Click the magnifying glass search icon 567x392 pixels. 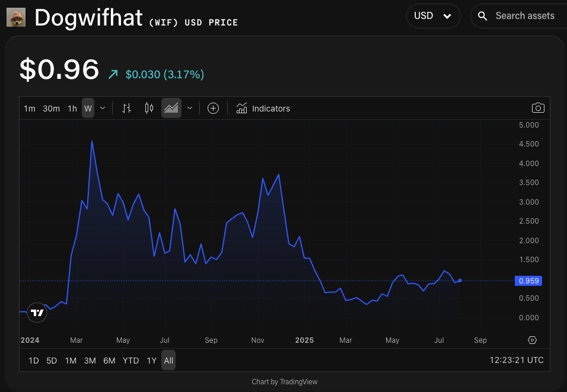tap(481, 16)
